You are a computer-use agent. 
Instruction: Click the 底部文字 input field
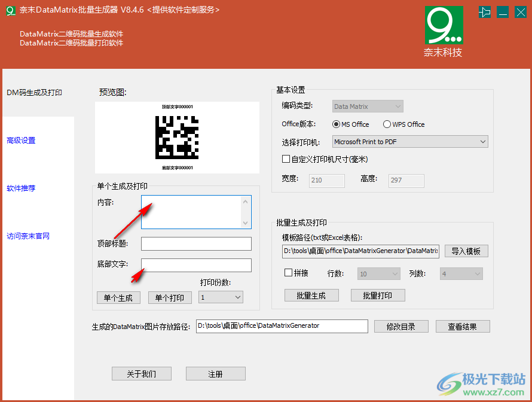(196, 265)
